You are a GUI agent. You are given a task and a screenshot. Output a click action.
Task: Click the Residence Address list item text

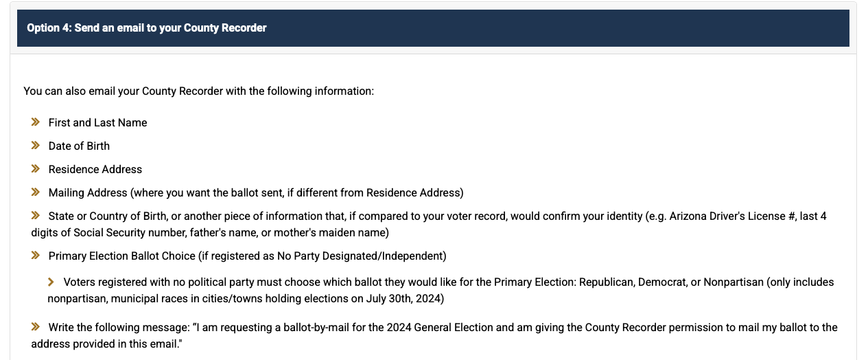coord(95,169)
